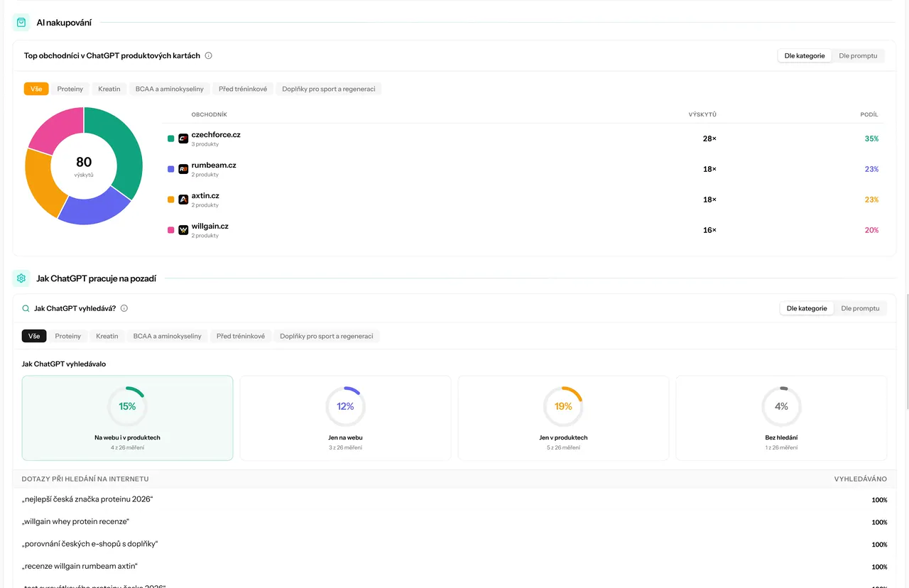Filter search section by Před tréninkové
909x588 pixels.
pos(241,336)
